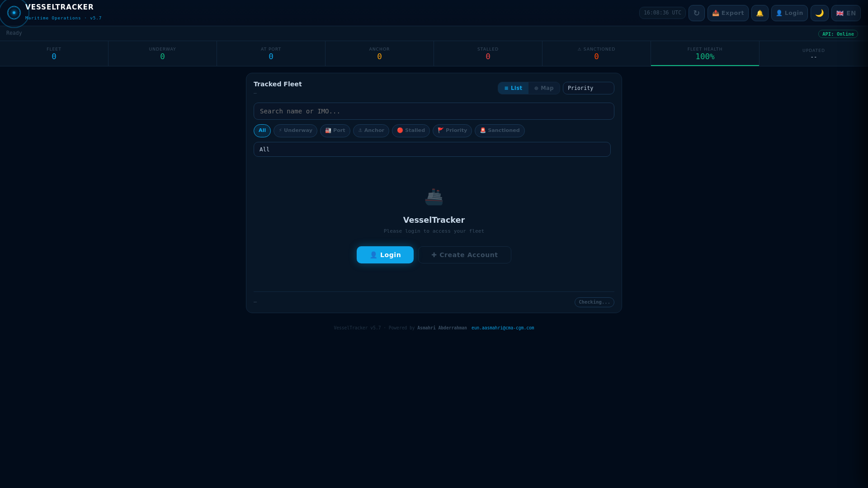Click the refresh icon button
The height and width of the screenshot is (488, 868).
(696, 13)
